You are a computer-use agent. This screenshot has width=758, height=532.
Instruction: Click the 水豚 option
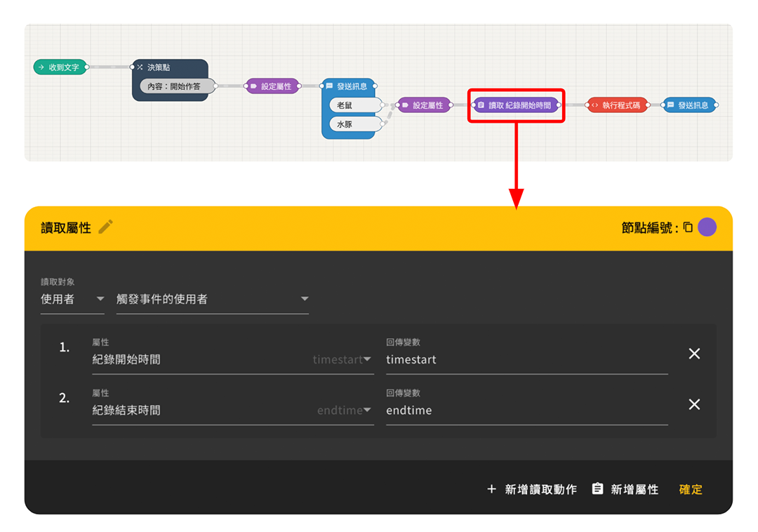tap(356, 124)
